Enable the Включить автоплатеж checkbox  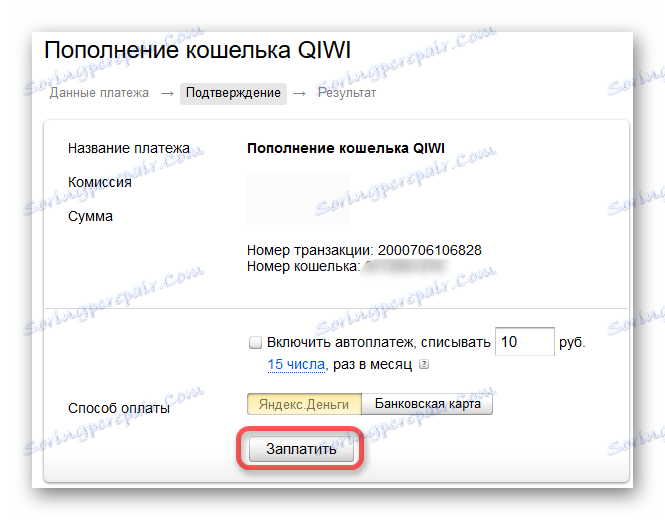255,342
